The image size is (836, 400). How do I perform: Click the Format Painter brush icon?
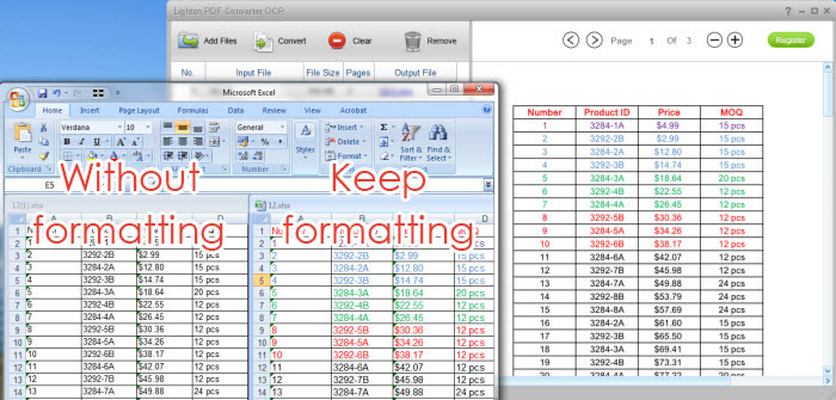[x=44, y=156]
